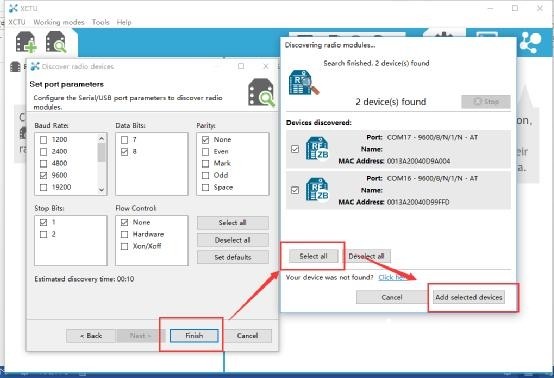Open the Tools menu

(101, 22)
